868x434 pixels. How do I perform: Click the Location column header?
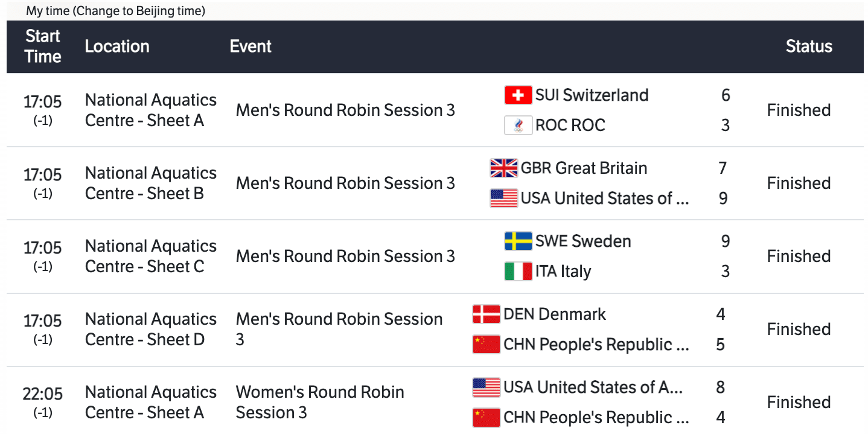coord(117,46)
